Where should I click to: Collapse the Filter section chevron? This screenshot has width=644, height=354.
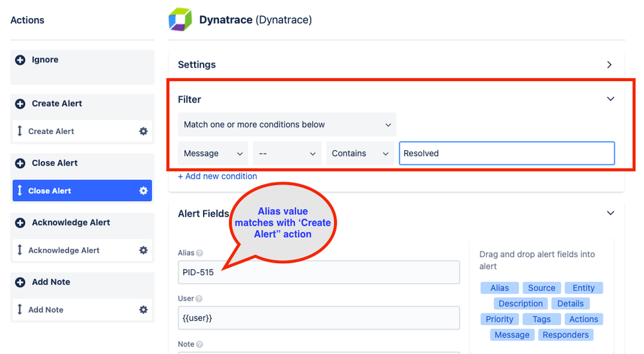(x=610, y=99)
